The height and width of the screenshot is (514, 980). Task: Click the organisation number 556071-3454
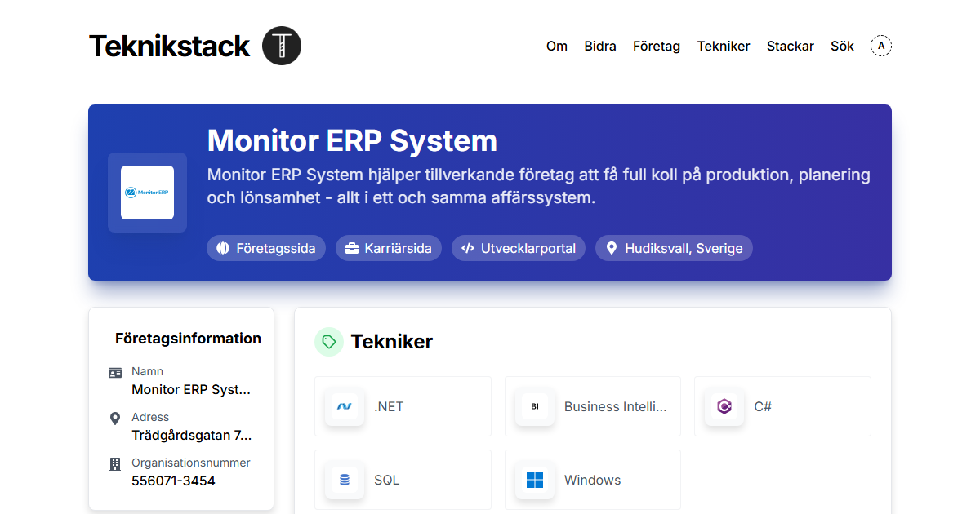click(173, 481)
